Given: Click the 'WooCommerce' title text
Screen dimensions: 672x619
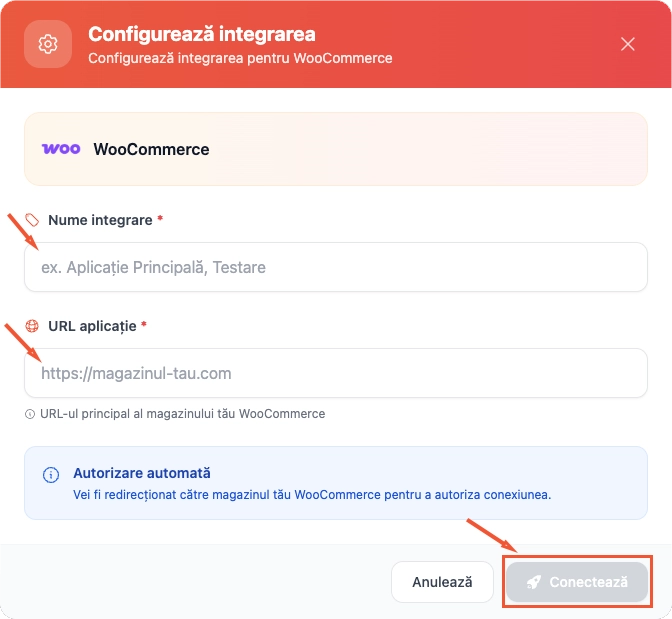Looking at the screenshot, I should (151, 149).
